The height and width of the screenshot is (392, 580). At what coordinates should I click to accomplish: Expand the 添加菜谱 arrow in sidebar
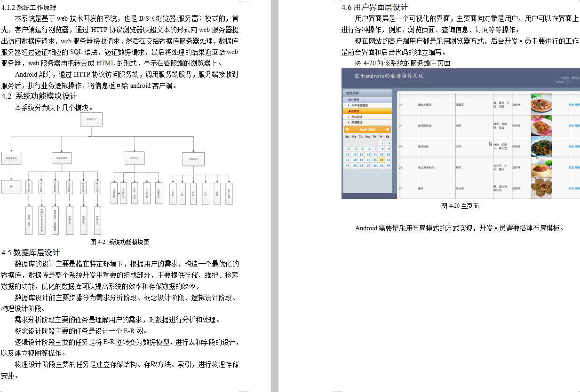(349, 117)
